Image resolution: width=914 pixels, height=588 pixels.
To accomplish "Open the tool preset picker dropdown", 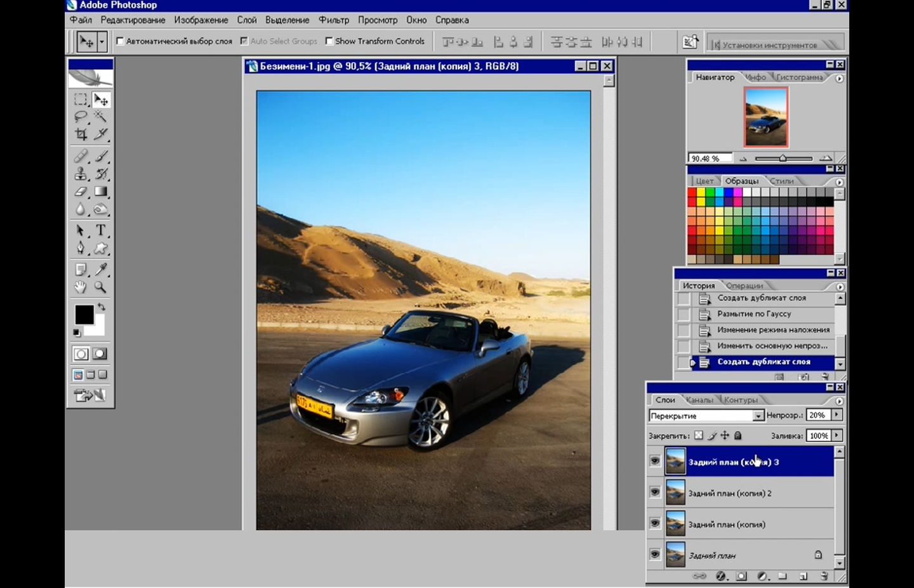I will click(101, 42).
